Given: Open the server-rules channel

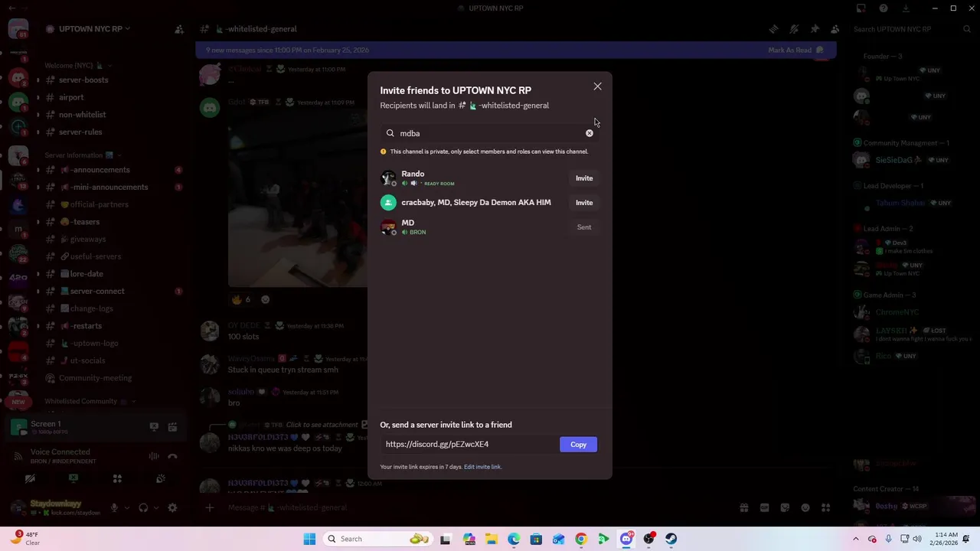Looking at the screenshot, I should [80, 132].
